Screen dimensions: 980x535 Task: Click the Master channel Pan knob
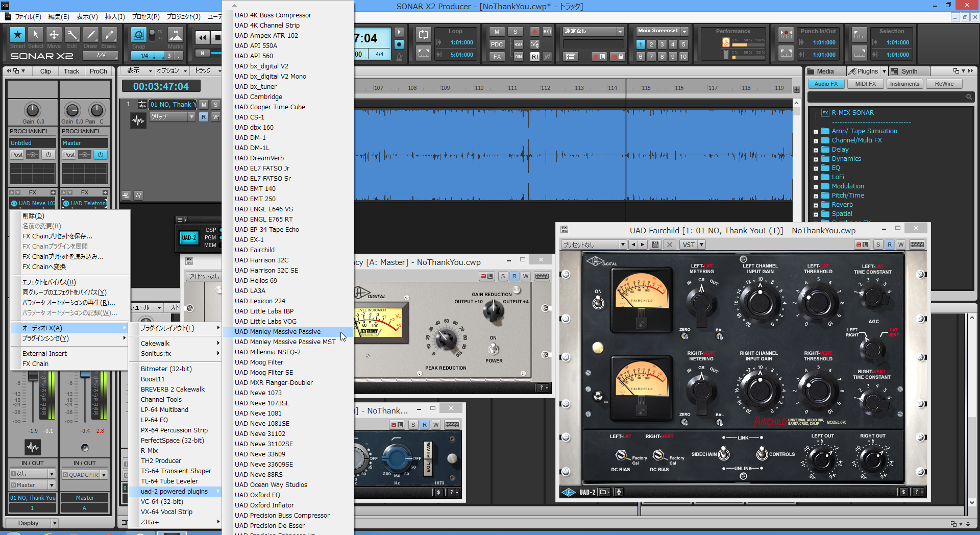tap(96, 110)
